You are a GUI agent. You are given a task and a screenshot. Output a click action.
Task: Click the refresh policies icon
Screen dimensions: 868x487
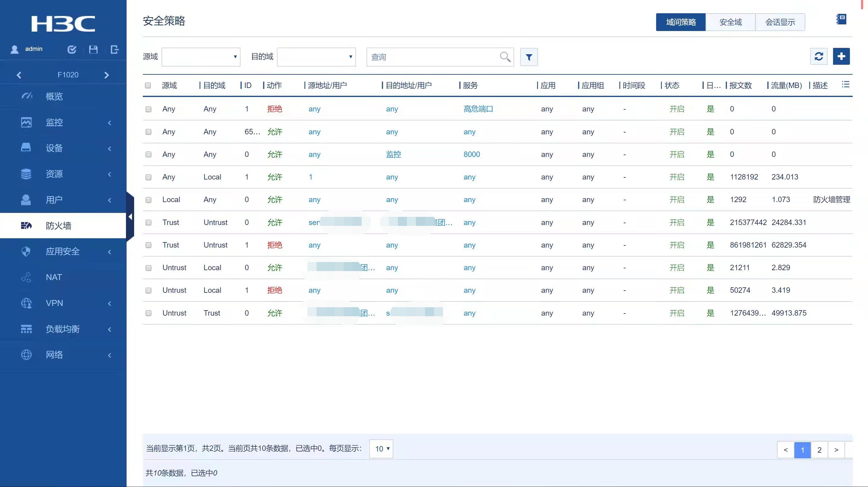pos(819,56)
